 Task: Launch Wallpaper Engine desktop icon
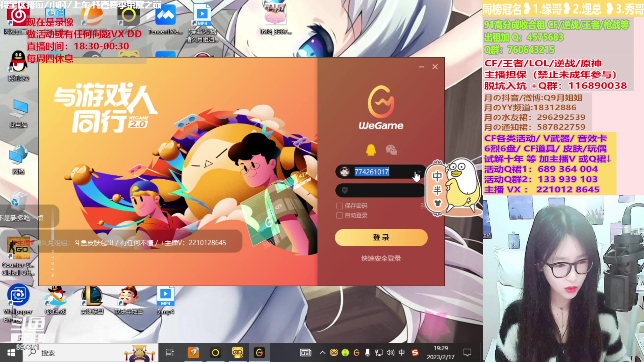point(18,303)
